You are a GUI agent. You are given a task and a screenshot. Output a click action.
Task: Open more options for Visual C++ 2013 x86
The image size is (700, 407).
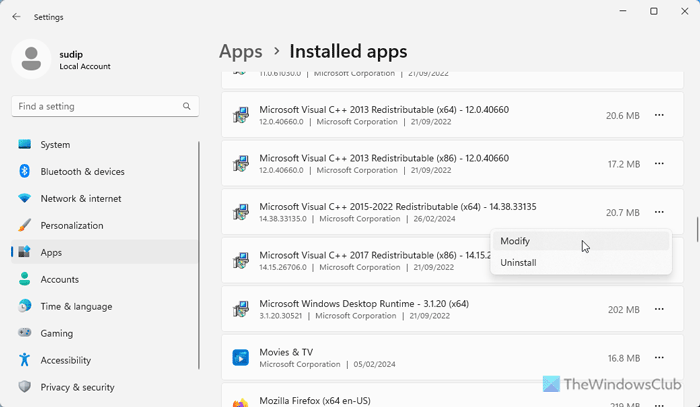coord(659,164)
